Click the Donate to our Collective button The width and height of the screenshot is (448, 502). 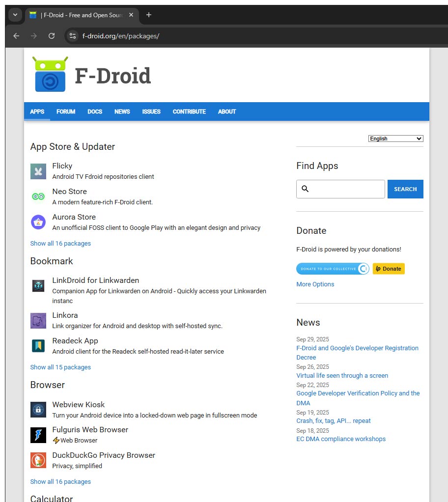333,269
